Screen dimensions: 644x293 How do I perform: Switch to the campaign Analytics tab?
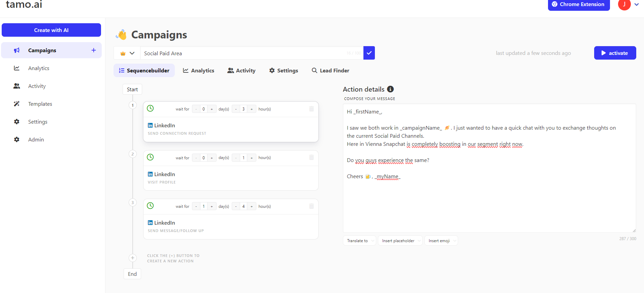tap(198, 70)
